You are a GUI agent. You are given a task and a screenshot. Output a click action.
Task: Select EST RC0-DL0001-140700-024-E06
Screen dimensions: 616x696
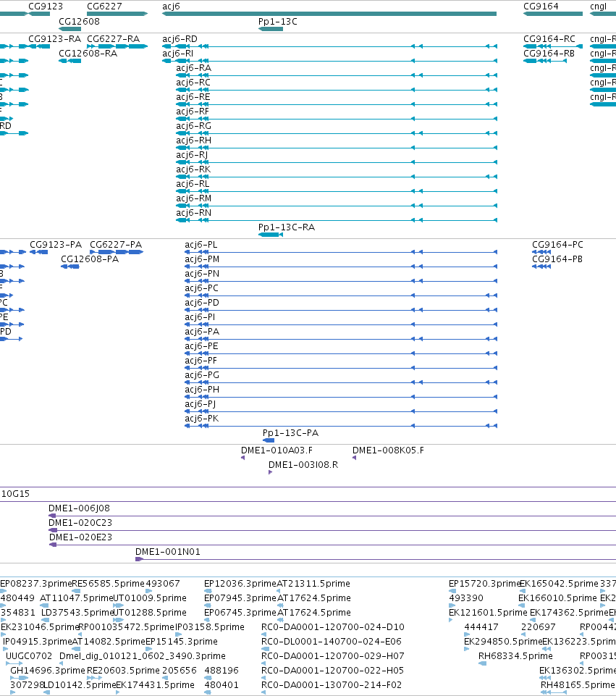332,642
